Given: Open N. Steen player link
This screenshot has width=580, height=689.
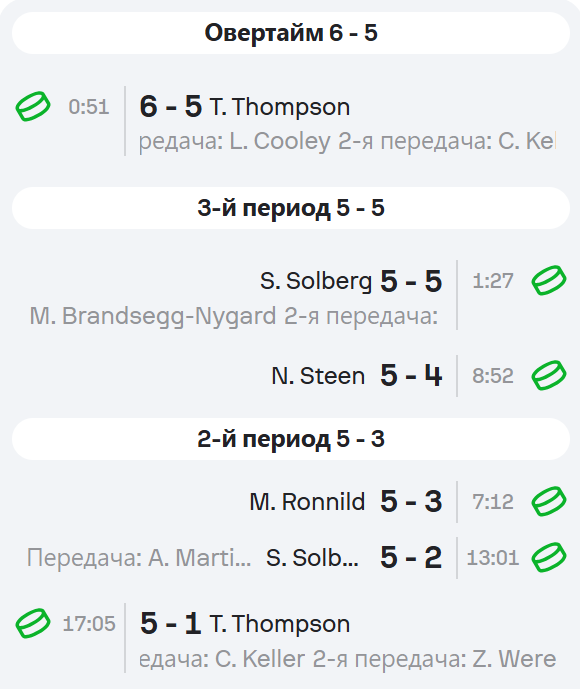Looking at the screenshot, I should [318, 376].
